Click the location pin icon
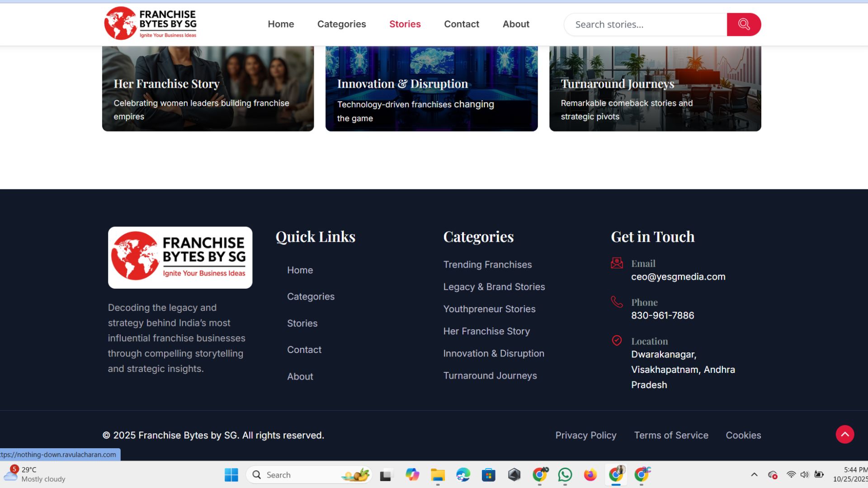 pos(617,341)
